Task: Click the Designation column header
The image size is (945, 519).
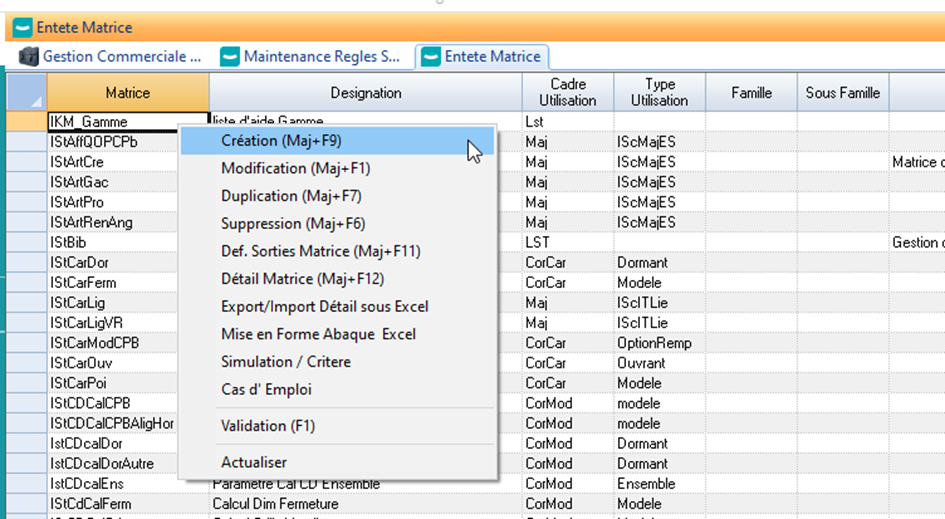Action: [x=365, y=93]
